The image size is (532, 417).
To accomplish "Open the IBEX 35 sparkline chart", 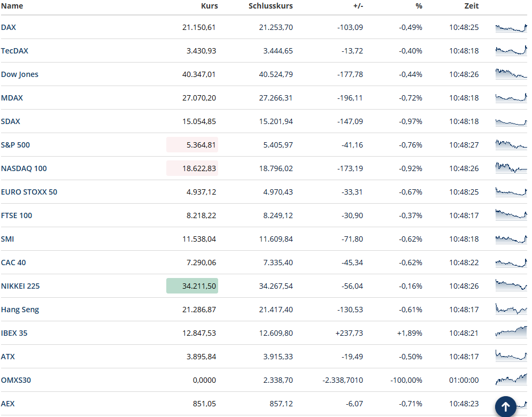I will coord(511,333).
